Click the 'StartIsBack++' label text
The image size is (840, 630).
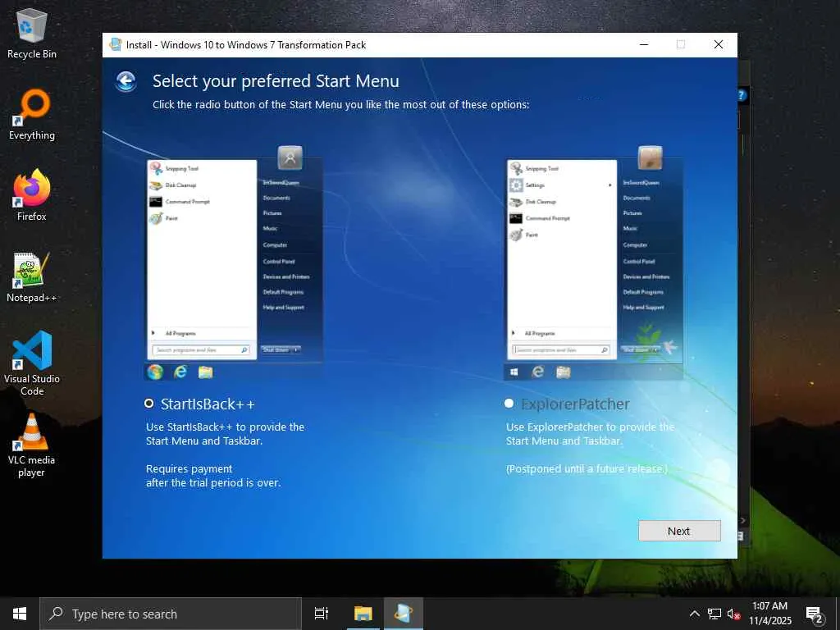point(208,404)
